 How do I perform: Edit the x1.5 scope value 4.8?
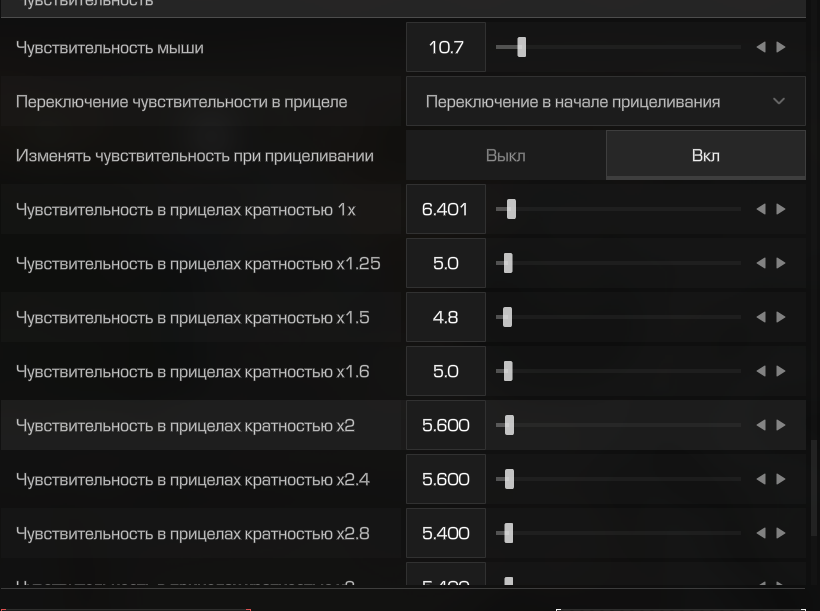[x=446, y=317]
